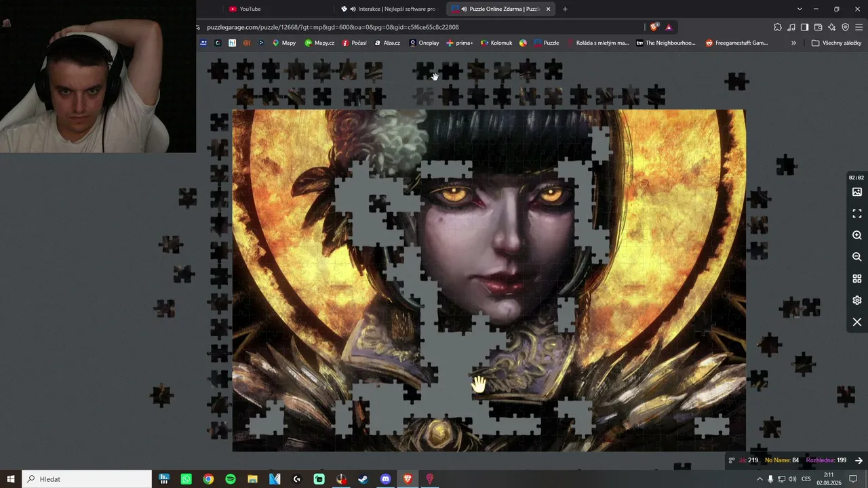Open notification center icon
Viewport: 868px width, 488px height.
tap(854, 479)
